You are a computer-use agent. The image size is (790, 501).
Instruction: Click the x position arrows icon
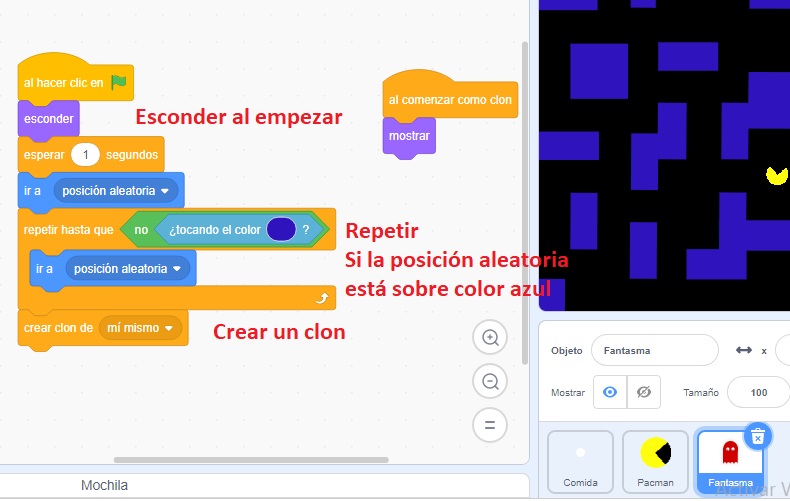pos(743,351)
